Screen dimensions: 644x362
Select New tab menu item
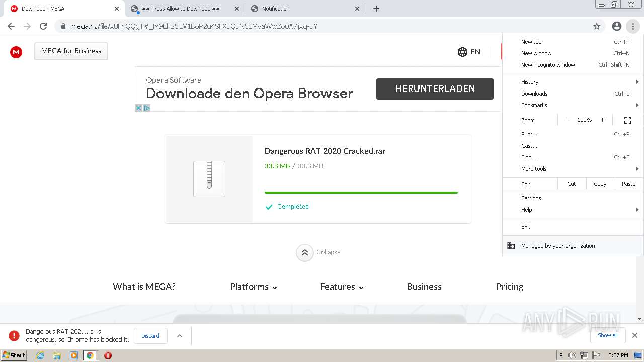point(573,42)
